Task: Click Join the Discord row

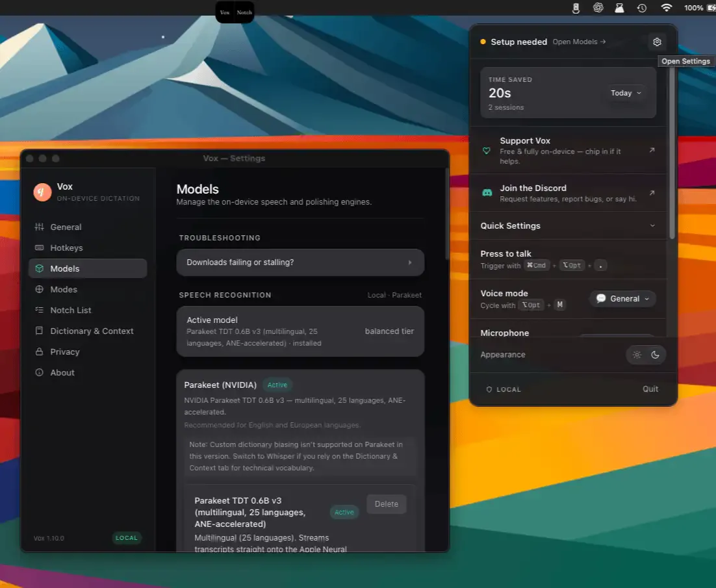Action: click(x=569, y=193)
